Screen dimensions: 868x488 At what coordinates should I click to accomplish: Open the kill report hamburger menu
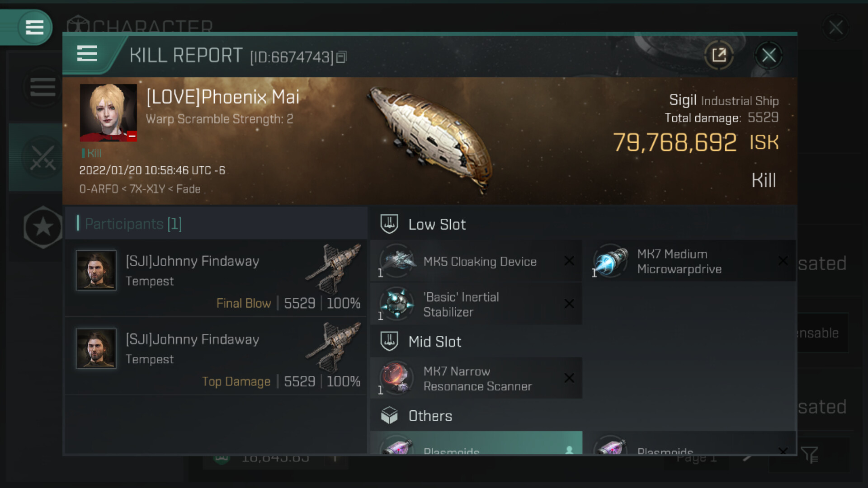tap(87, 54)
